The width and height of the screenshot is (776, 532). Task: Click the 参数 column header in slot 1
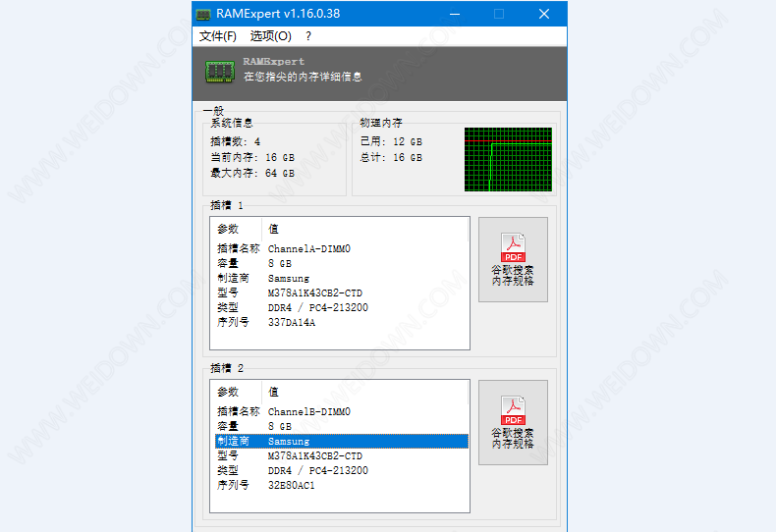(228, 228)
